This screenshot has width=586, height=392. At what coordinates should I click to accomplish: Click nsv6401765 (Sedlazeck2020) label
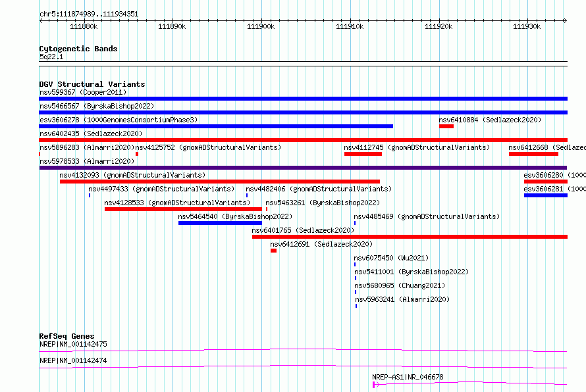(x=303, y=230)
